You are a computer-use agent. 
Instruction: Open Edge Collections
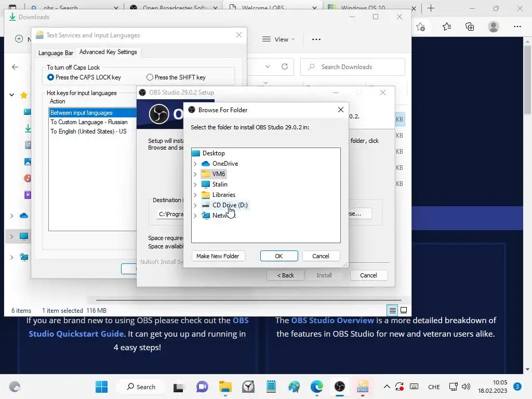(470, 26)
